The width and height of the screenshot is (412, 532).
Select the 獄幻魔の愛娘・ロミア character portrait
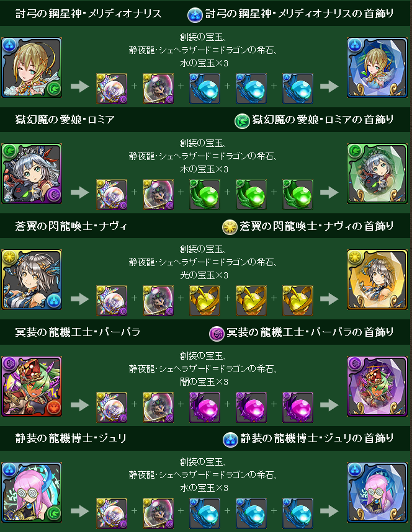32,174
